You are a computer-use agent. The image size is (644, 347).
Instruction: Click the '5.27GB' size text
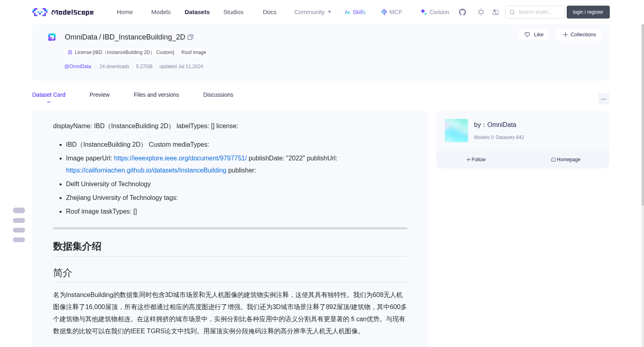[x=144, y=66]
